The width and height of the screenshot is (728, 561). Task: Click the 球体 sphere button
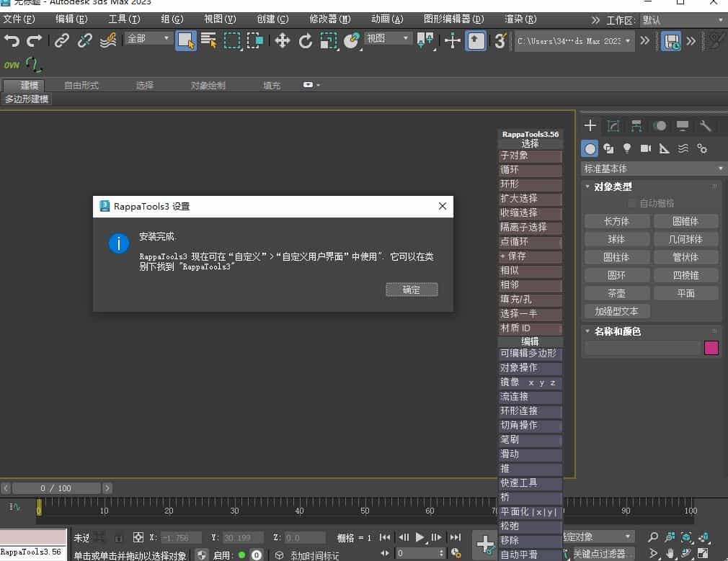[616, 239]
